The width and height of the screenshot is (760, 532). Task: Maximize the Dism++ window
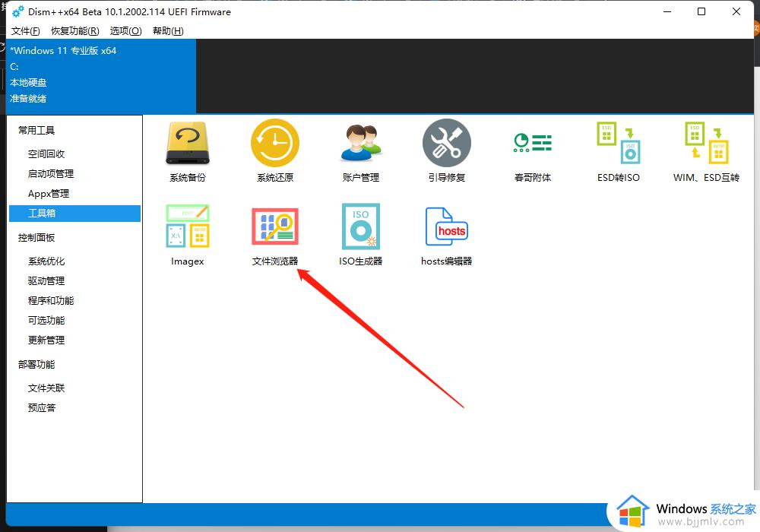(x=701, y=11)
